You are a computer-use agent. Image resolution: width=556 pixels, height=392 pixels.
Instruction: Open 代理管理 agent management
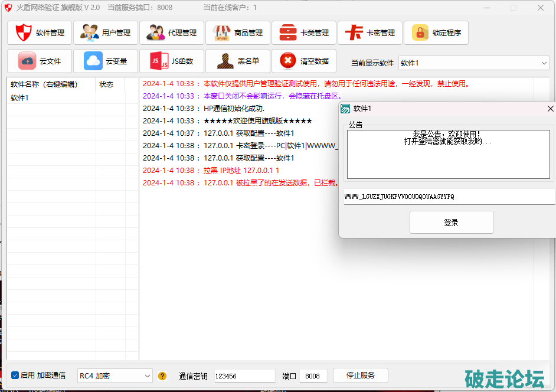click(x=172, y=33)
